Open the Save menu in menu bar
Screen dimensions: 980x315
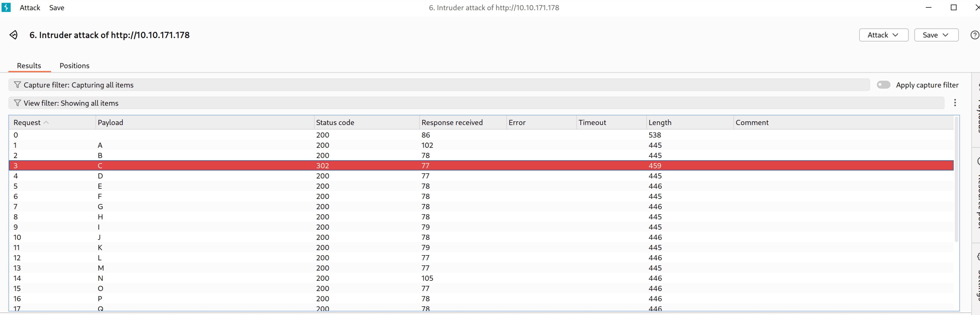56,8
